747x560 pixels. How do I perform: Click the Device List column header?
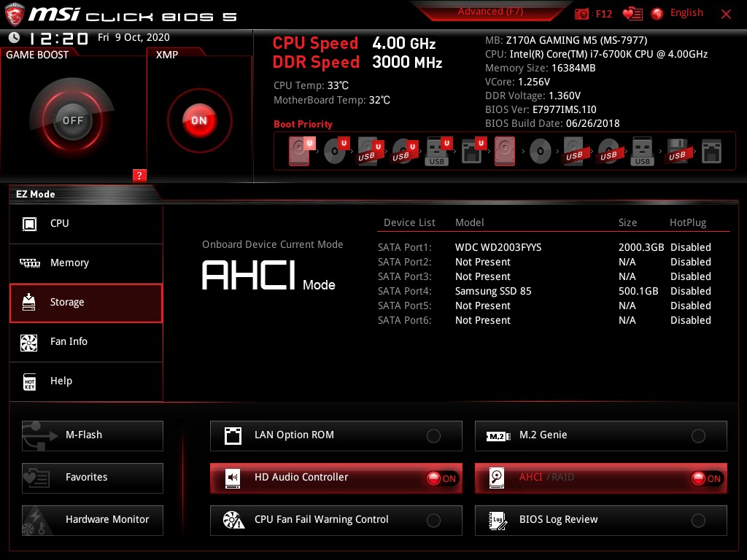pyautogui.click(x=409, y=222)
